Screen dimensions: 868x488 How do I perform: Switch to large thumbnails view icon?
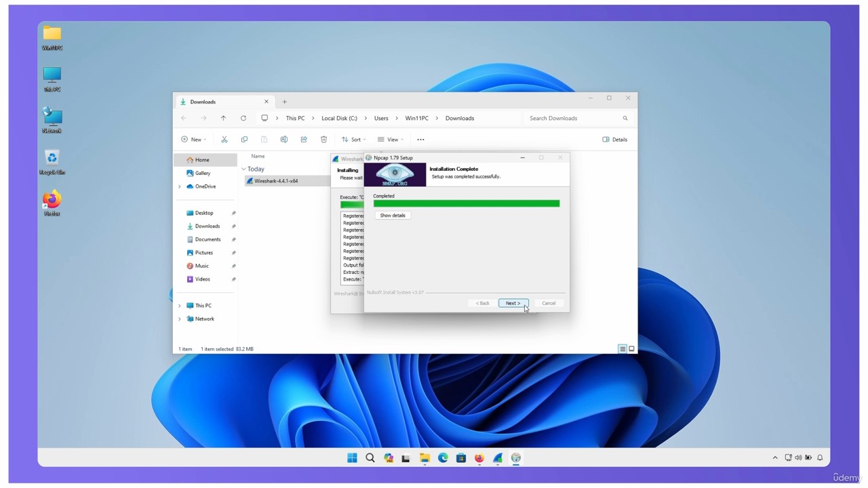tap(631, 349)
